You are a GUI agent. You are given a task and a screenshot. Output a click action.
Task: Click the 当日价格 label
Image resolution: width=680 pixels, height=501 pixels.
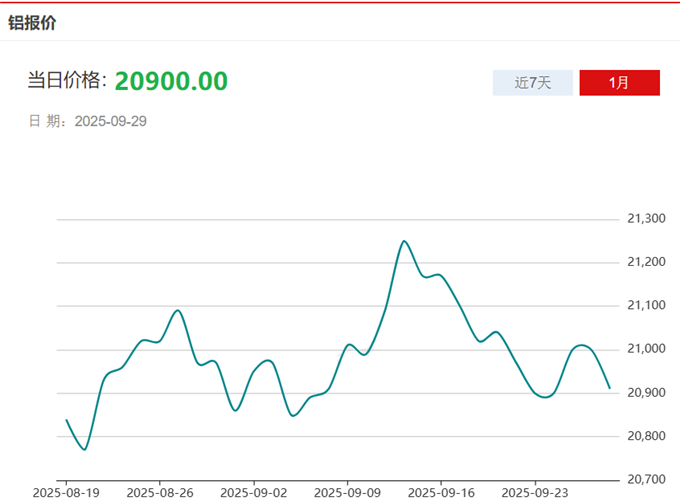point(66,82)
